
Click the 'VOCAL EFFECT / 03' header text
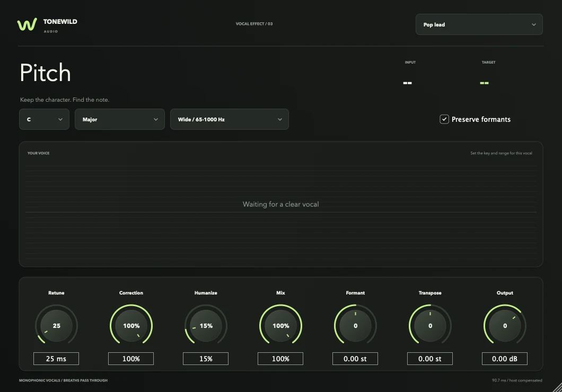tap(254, 24)
